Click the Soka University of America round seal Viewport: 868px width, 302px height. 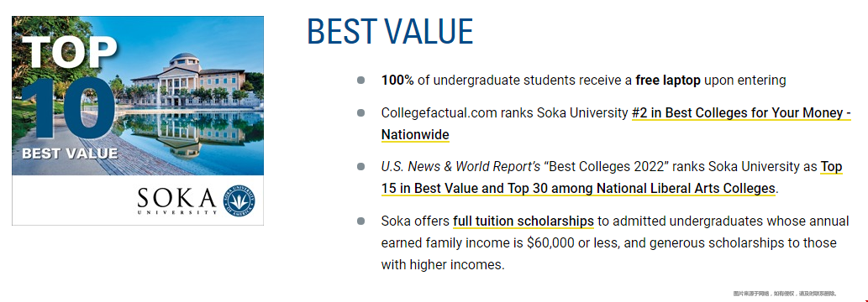pyautogui.click(x=239, y=200)
